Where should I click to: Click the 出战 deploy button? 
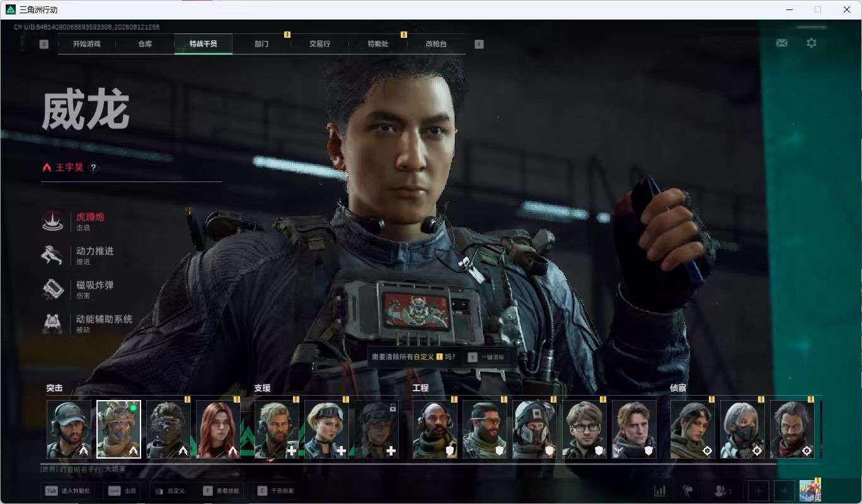pos(124,491)
